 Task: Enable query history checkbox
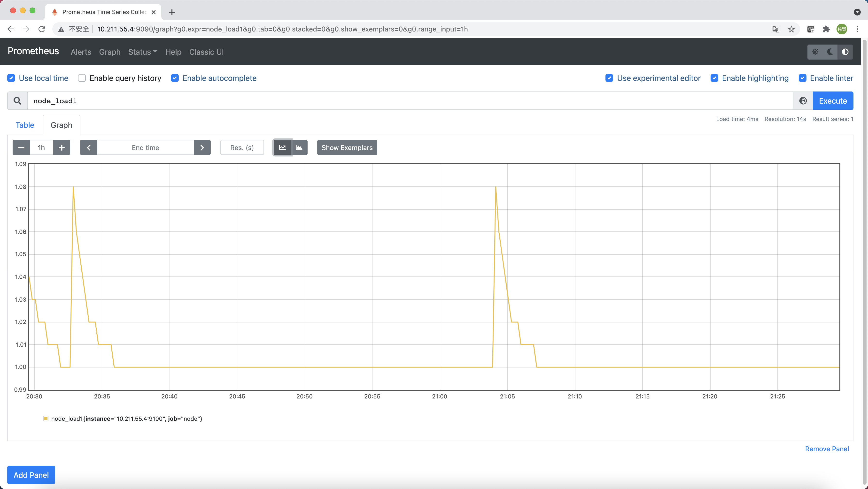(x=82, y=78)
